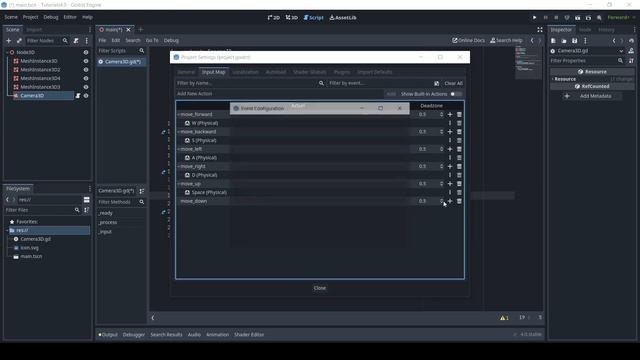640x360 pixels.
Task: Hide the MeshInstance3D4 node
Action: click(86, 78)
